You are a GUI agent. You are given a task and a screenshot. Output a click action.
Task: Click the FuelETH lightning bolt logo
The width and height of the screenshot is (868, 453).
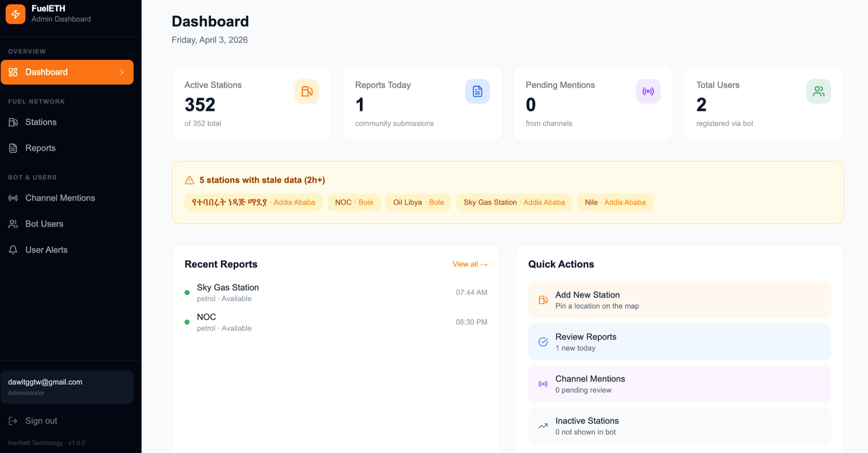click(x=15, y=14)
